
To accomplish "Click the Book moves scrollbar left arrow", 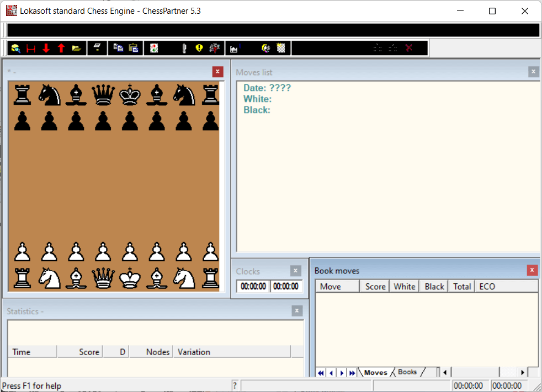I will point(445,372).
